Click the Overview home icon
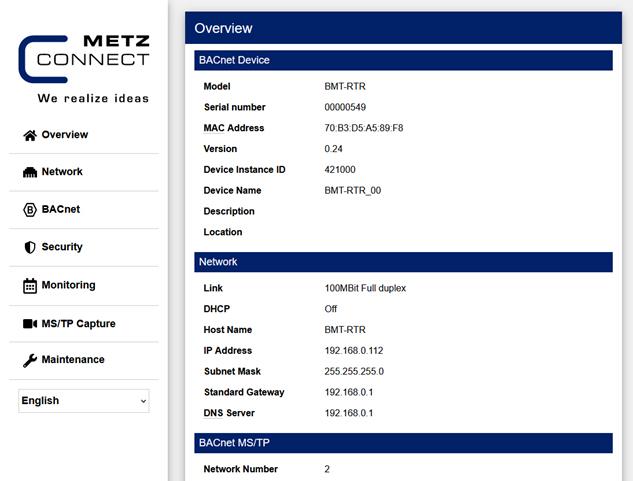The height and width of the screenshot is (481, 633). [30, 135]
